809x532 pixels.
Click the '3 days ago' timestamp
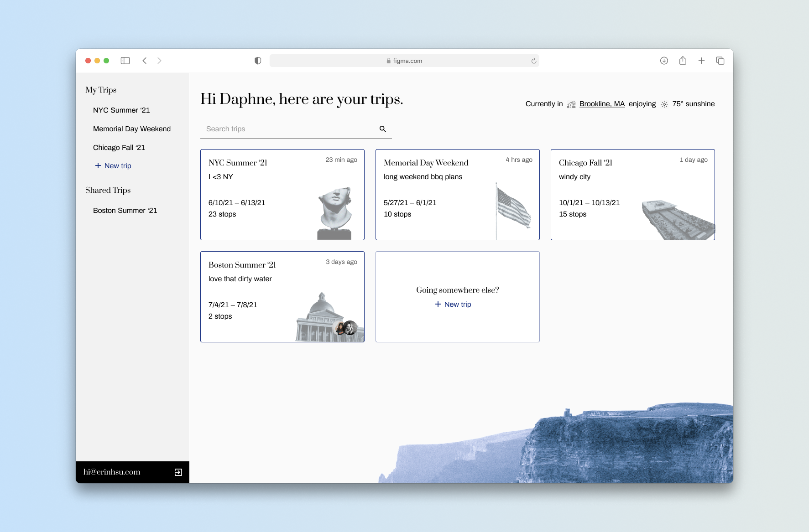tap(341, 262)
